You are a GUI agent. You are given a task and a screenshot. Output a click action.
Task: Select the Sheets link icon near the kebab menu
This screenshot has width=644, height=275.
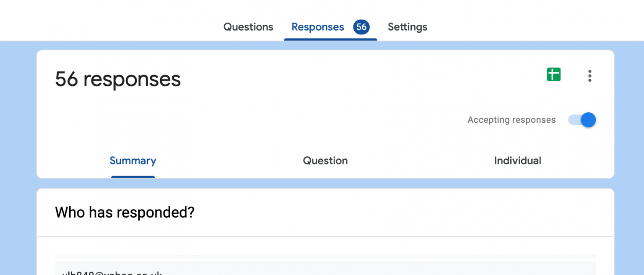[553, 74]
